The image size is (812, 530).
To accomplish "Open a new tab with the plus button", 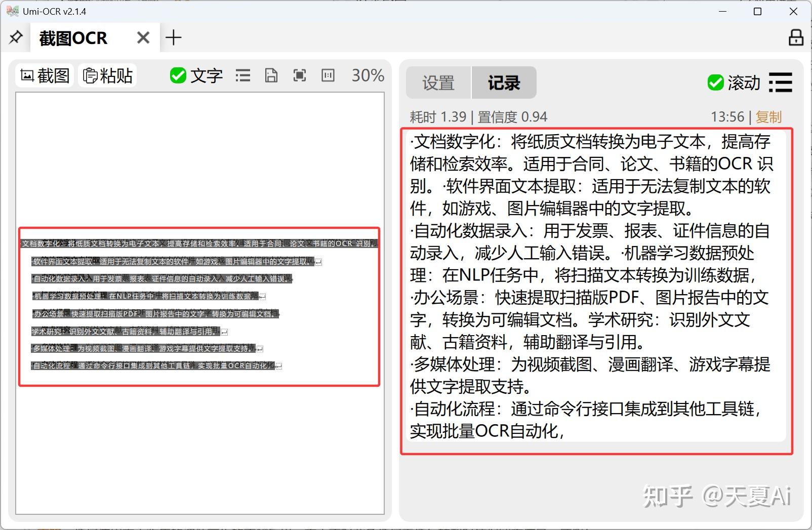I will click(174, 37).
